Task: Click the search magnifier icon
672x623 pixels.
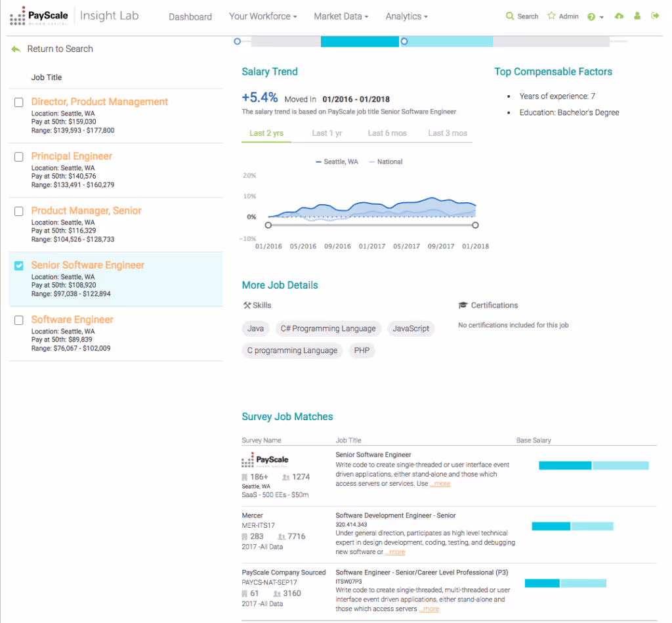Action: click(x=509, y=16)
